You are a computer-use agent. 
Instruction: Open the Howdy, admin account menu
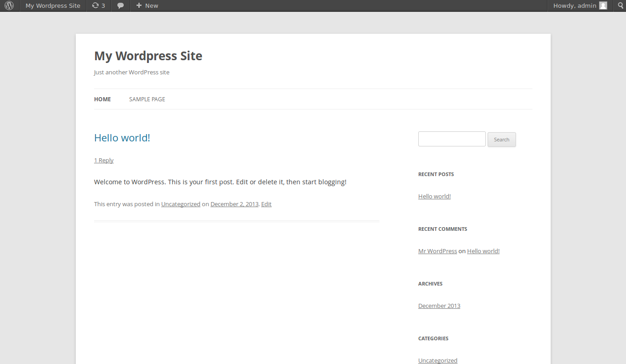pos(580,6)
